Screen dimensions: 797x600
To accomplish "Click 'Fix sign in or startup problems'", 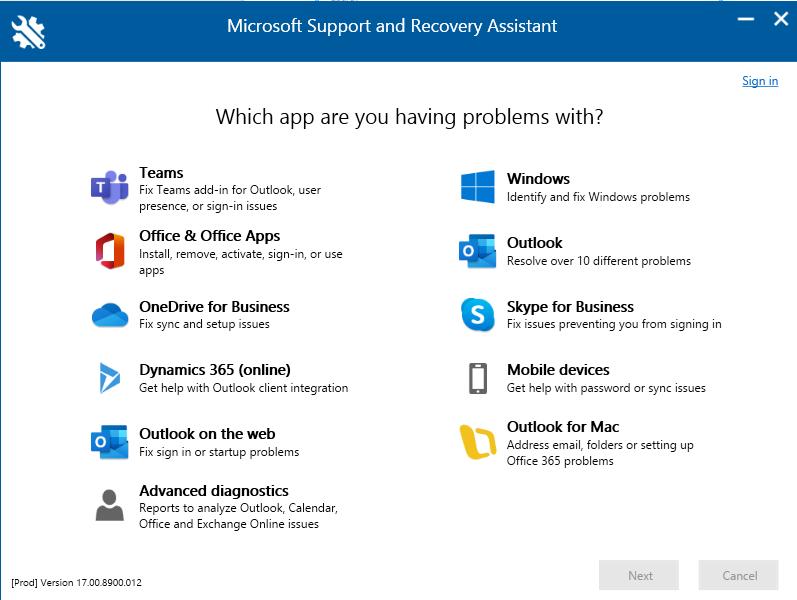I will [x=219, y=452].
